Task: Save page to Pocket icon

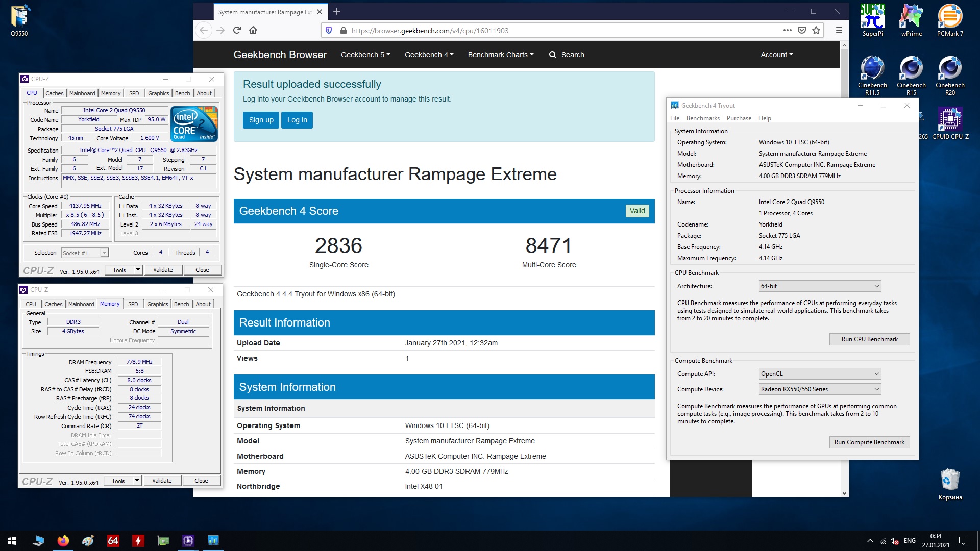Action: click(802, 30)
